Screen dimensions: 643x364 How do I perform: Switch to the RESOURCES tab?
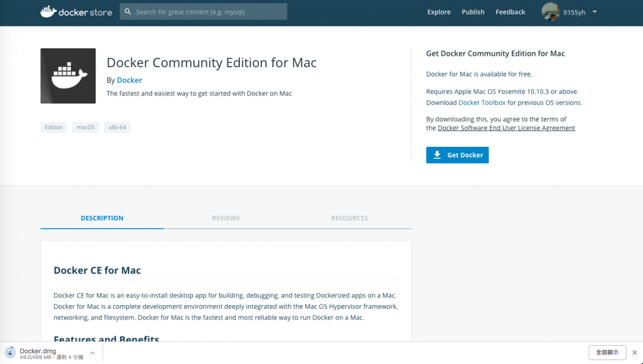[349, 218]
